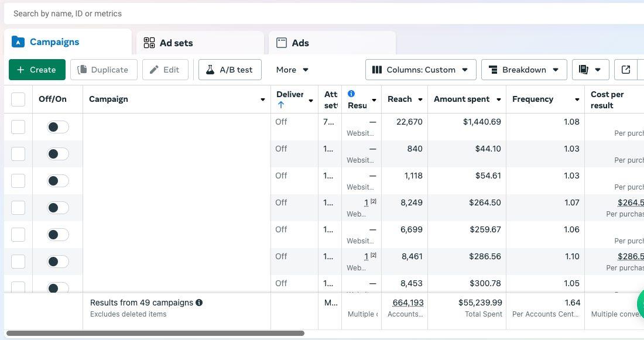
Task: Click the Delivery column sort arrow
Action: pos(281,105)
